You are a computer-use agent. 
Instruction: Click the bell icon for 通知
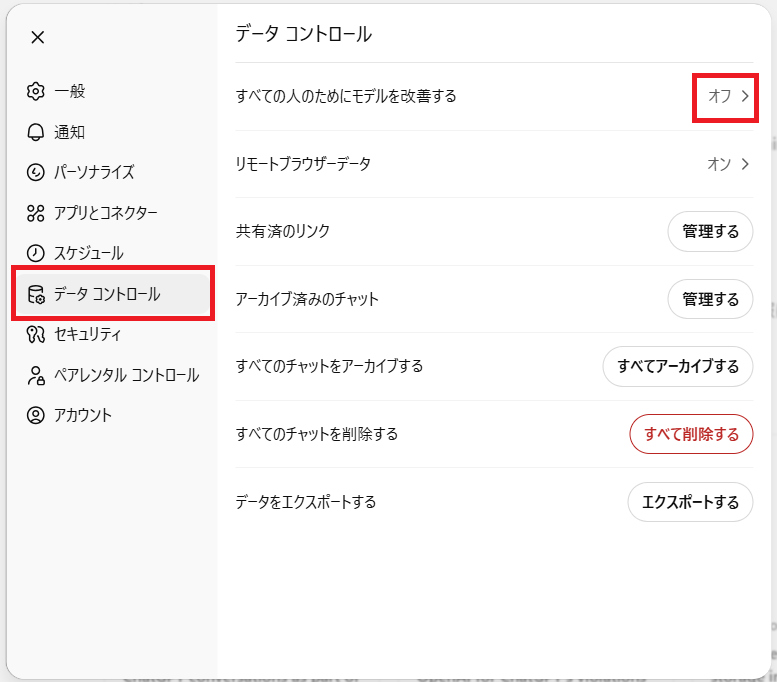pyautogui.click(x=36, y=132)
